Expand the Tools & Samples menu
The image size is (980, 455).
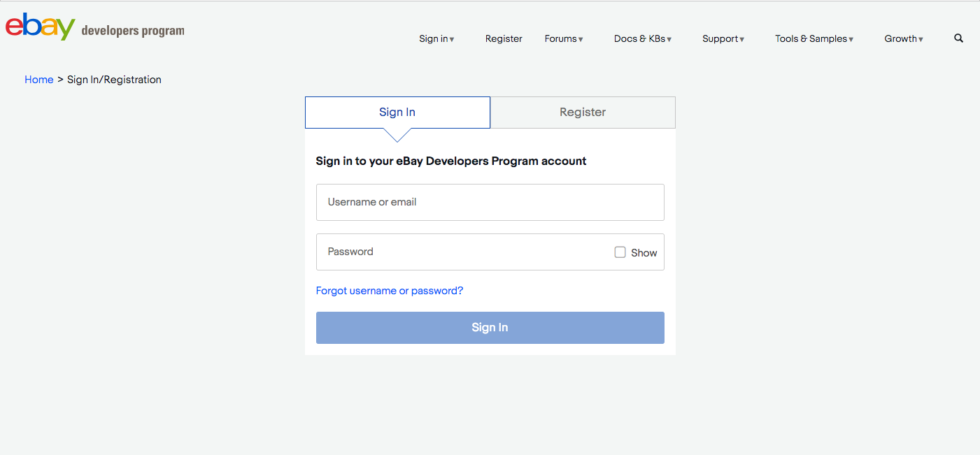click(x=814, y=39)
